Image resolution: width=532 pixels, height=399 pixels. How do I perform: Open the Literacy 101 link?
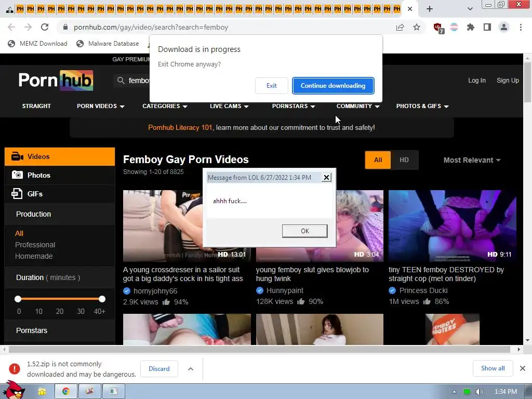(180, 128)
